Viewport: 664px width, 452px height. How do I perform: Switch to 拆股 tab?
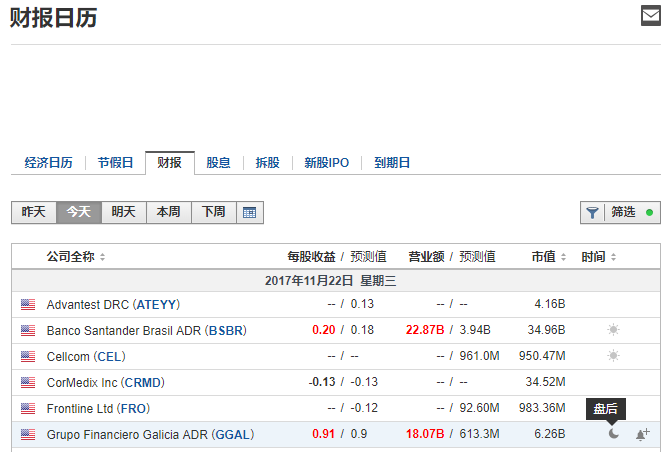pos(268,163)
